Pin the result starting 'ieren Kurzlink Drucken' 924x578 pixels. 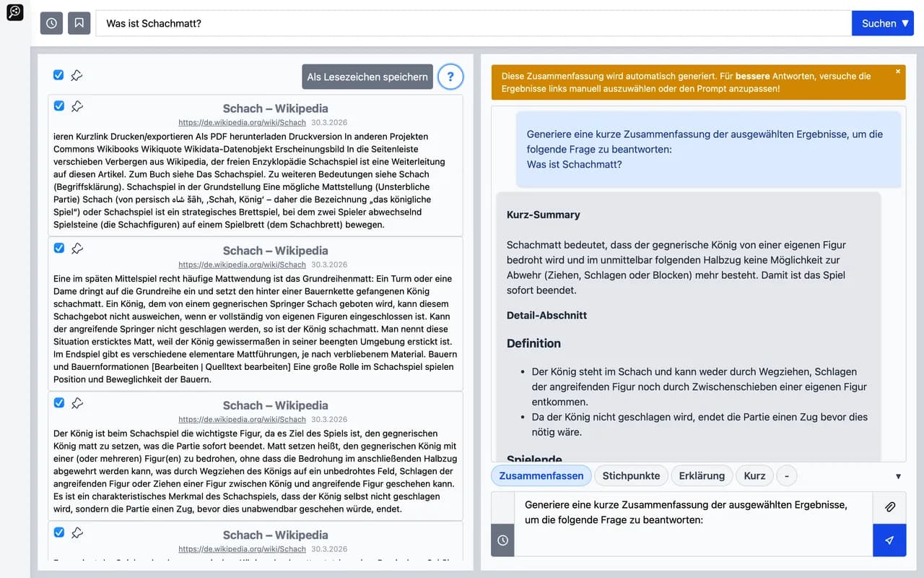click(x=77, y=106)
